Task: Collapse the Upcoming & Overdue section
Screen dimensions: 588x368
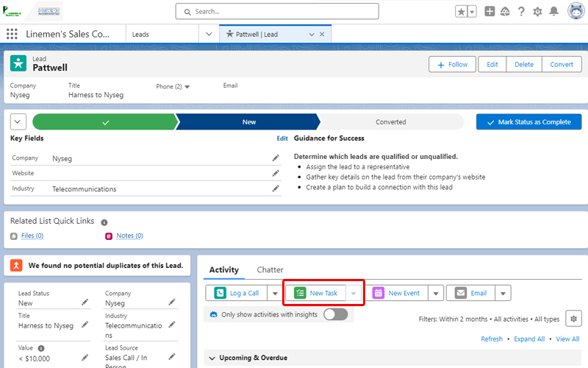Action: point(212,358)
